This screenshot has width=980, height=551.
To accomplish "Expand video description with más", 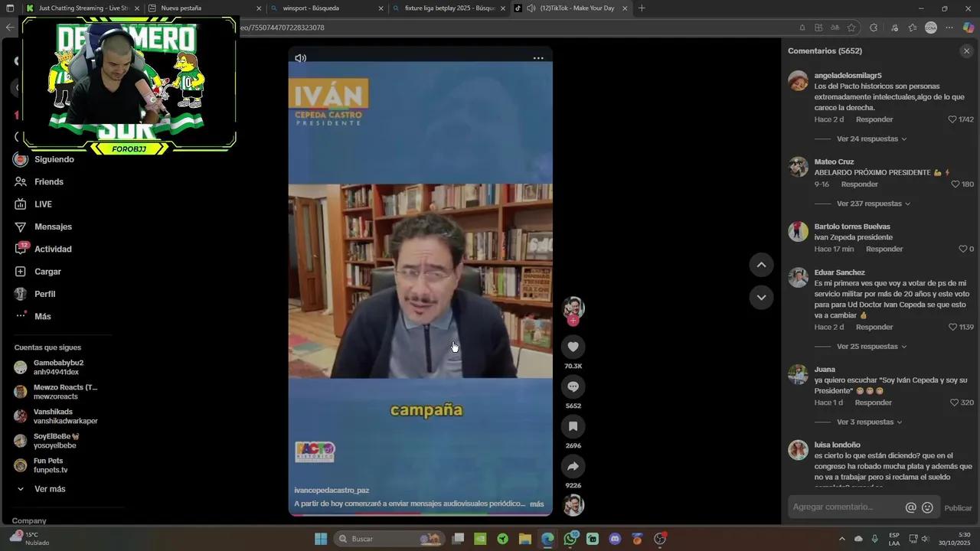I will click(x=537, y=504).
